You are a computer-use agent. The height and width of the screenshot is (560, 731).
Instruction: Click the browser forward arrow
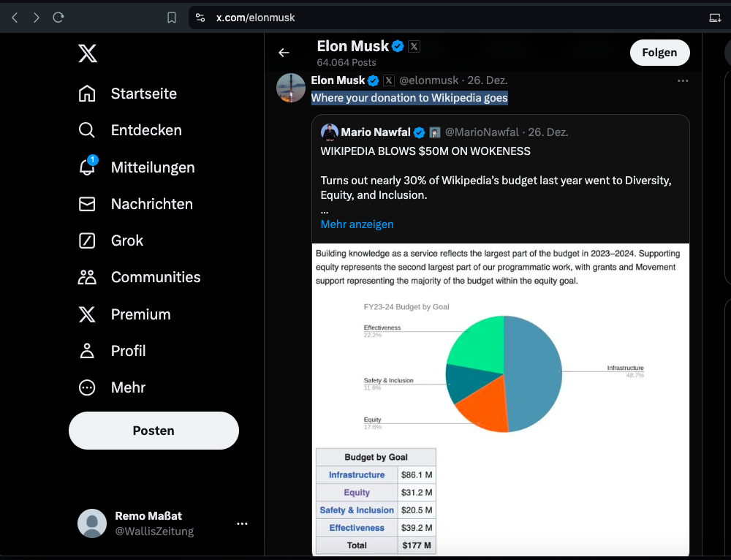(x=37, y=18)
